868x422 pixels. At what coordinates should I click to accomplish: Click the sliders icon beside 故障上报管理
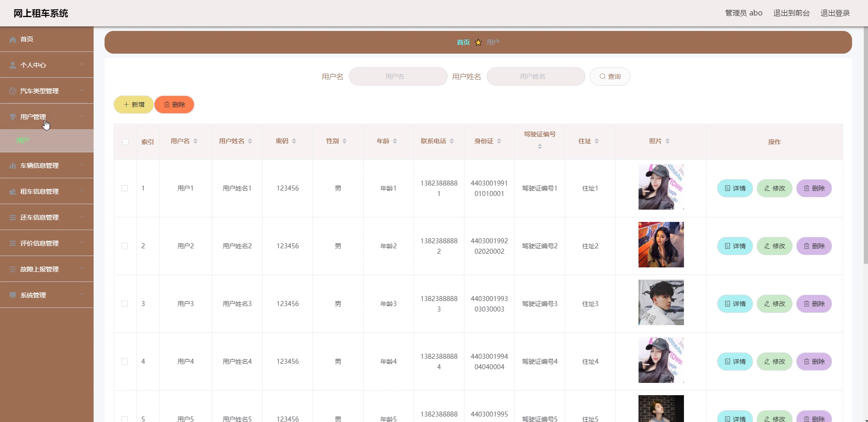[x=13, y=270]
